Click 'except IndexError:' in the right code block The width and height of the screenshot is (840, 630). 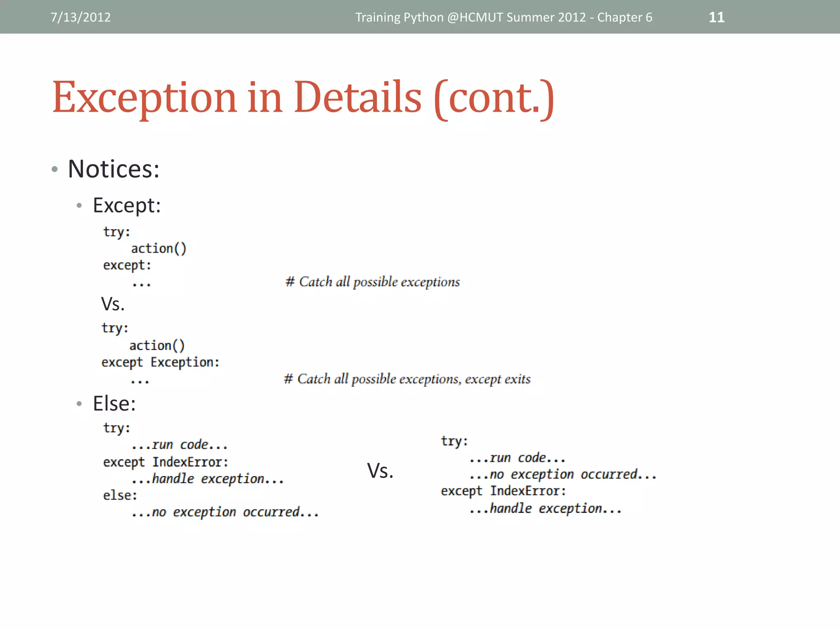coord(503,491)
